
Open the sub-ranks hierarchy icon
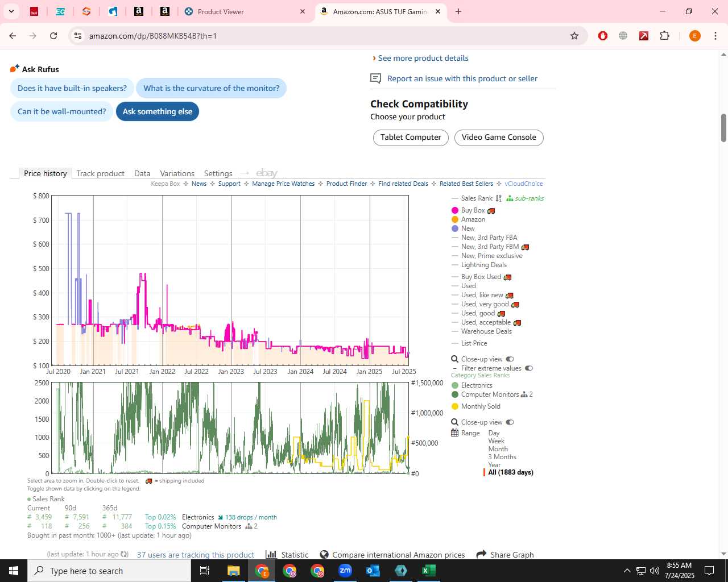pos(510,198)
